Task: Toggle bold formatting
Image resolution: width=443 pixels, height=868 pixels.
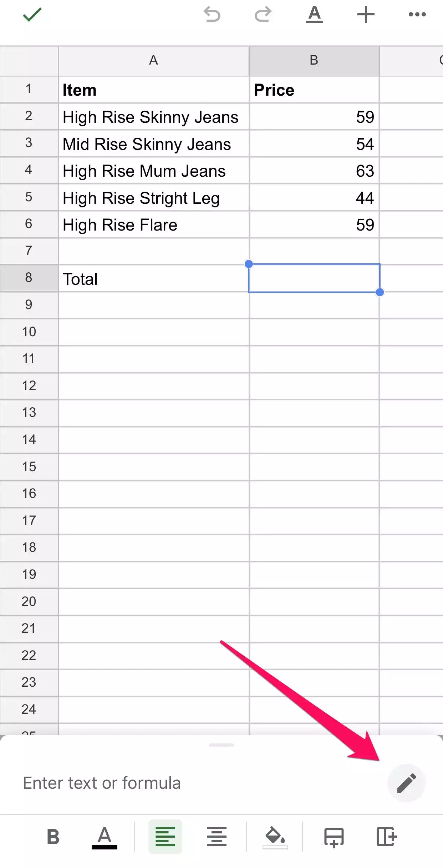Action: 53,837
